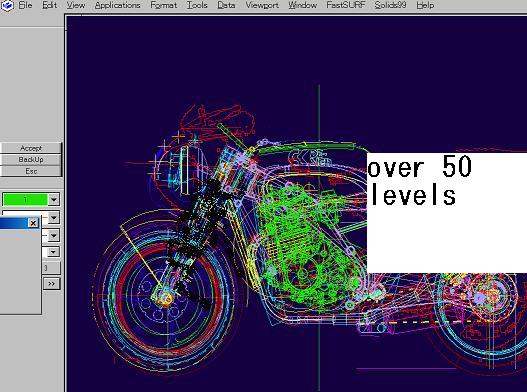This screenshot has height=392, width=527.
Task: Click the CADKEY application icon in menu bar
Action: click(7, 5)
